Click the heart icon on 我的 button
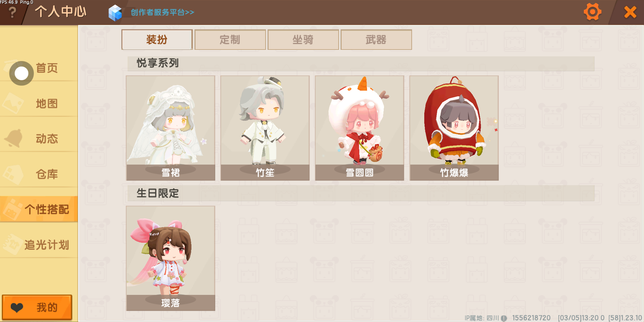Screen dimensions: 644x322 tap(17, 307)
